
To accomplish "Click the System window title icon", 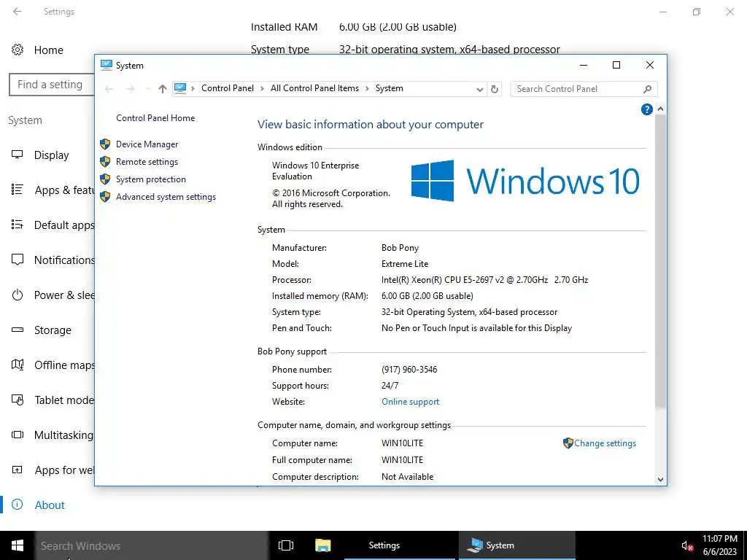I will [x=107, y=65].
